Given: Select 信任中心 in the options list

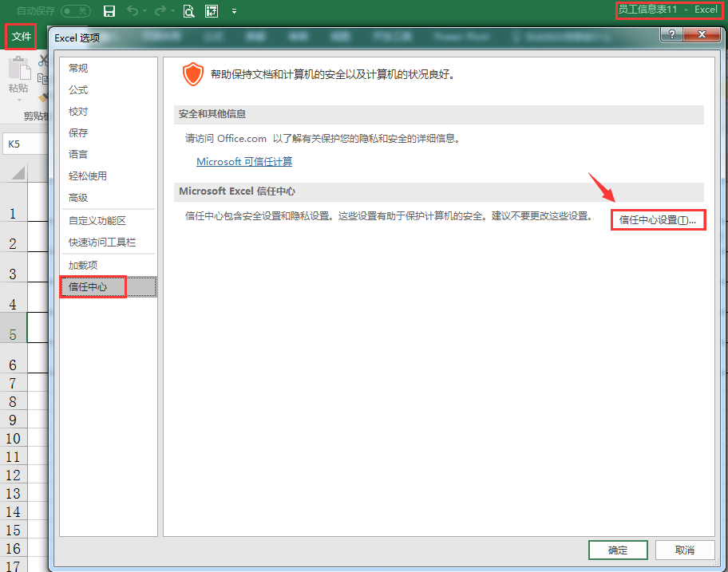Looking at the screenshot, I should click(109, 286).
